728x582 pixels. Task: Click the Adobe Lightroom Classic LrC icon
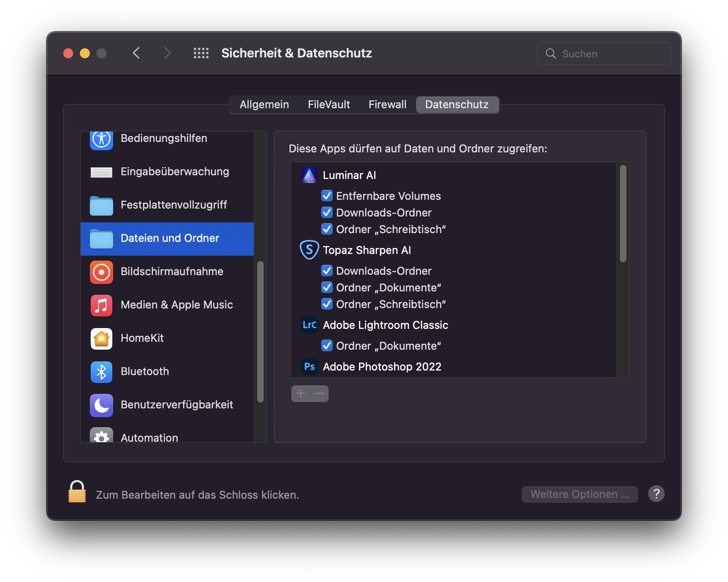tap(310, 325)
